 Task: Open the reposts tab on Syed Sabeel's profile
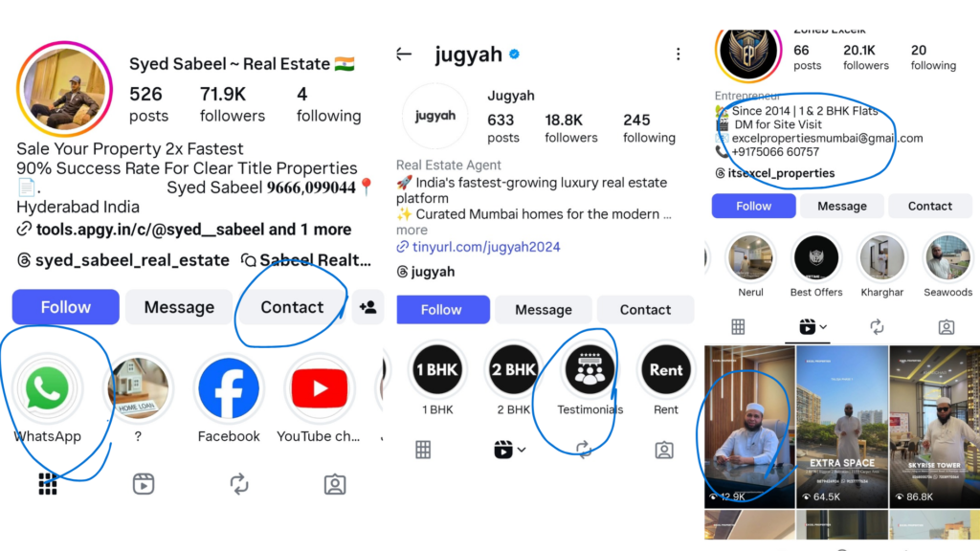(238, 484)
